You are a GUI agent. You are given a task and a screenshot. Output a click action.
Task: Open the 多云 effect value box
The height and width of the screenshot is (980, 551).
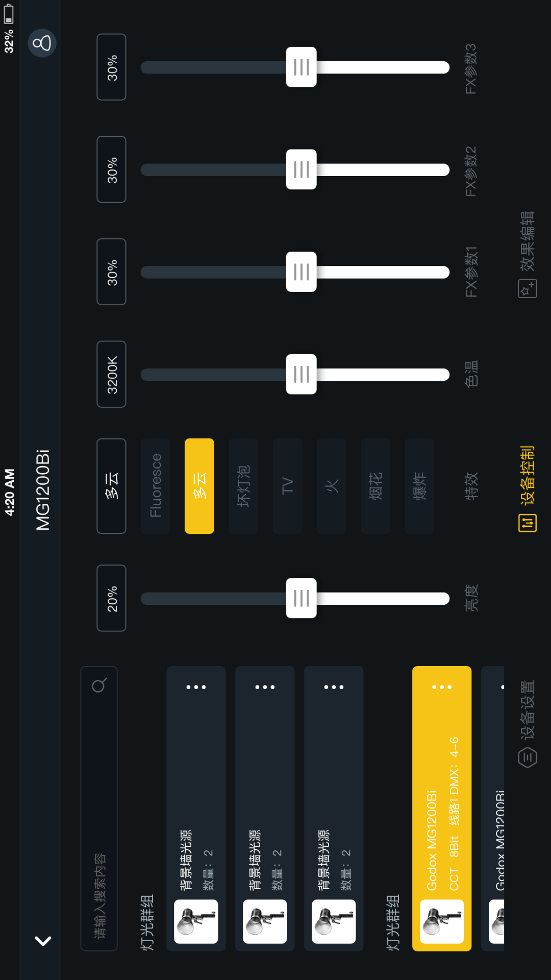(112, 486)
